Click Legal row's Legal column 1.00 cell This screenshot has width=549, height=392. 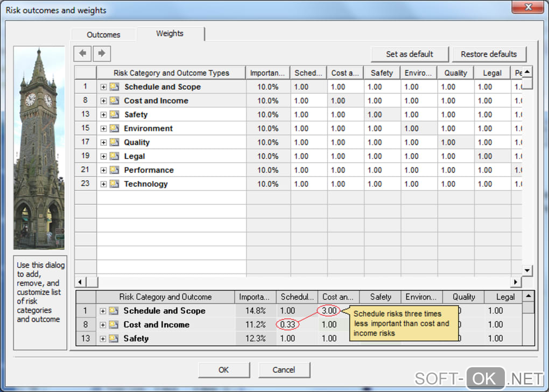click(x=492, y=156)
